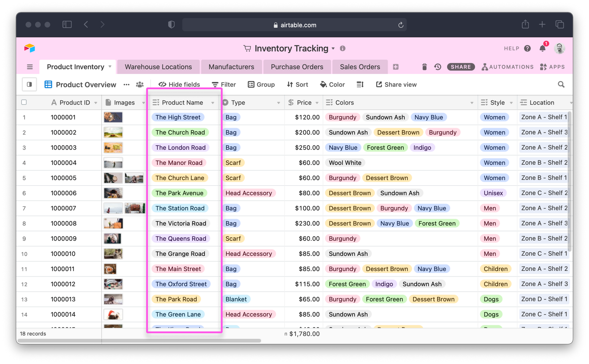This screenshot has height=364, width=589.
Task: Toggle the select-all records checkbox
Action: [24, 102]
